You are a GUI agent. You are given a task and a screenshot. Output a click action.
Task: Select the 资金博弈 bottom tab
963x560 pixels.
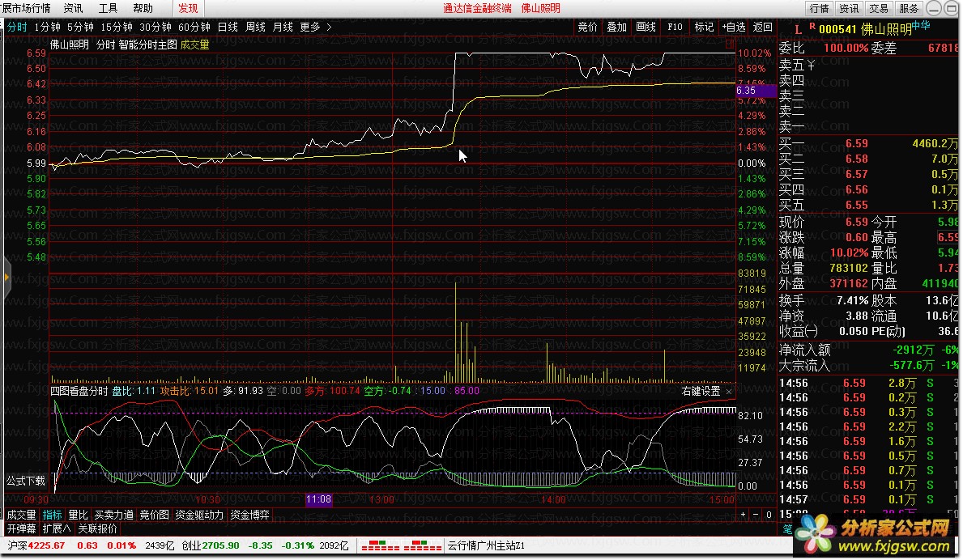click(x=250, y=515)
